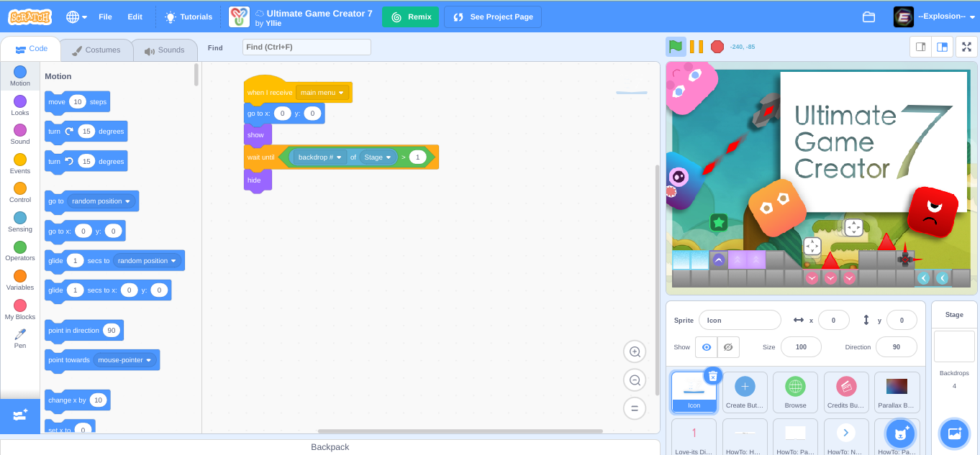The width and height of the screenshot is (980, 455).
Task: Click the orange pause icon above the stage
Action: [x=697, y=46]
